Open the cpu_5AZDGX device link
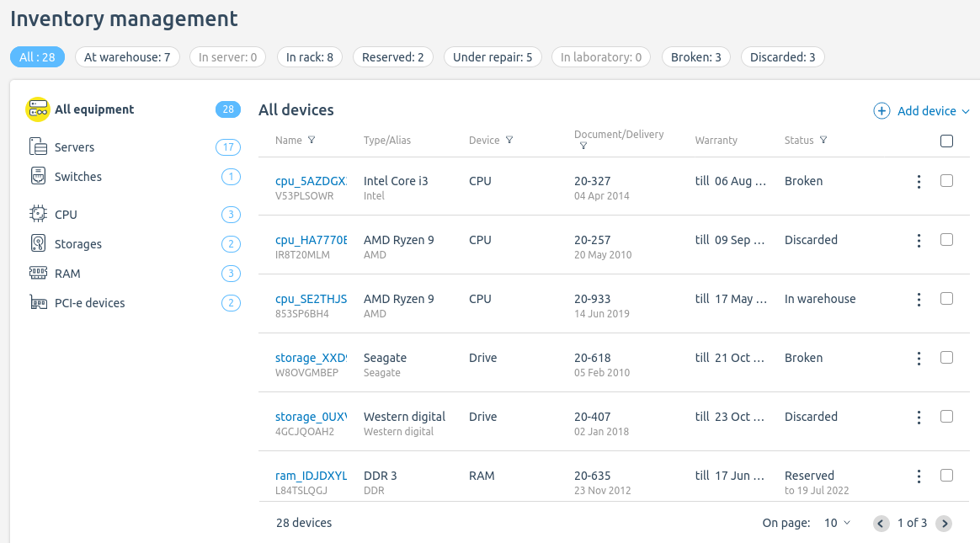 [x=312, y=181]
